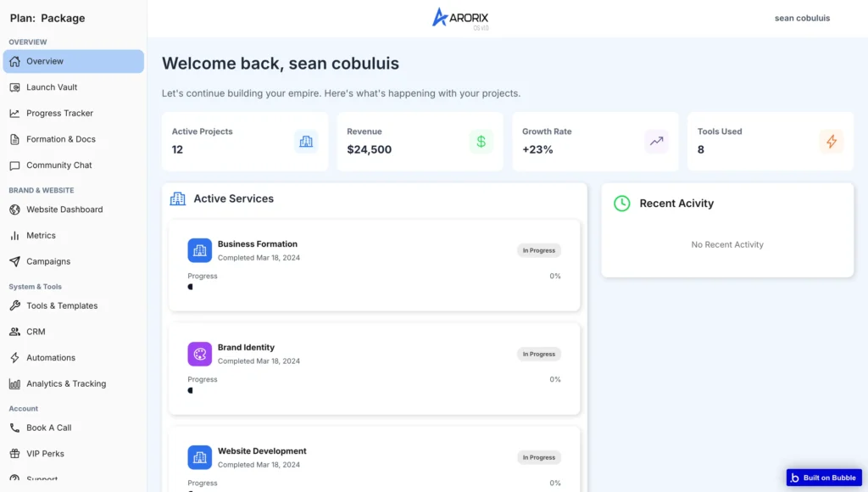Click the Tools Used stat card

point(771,142)
